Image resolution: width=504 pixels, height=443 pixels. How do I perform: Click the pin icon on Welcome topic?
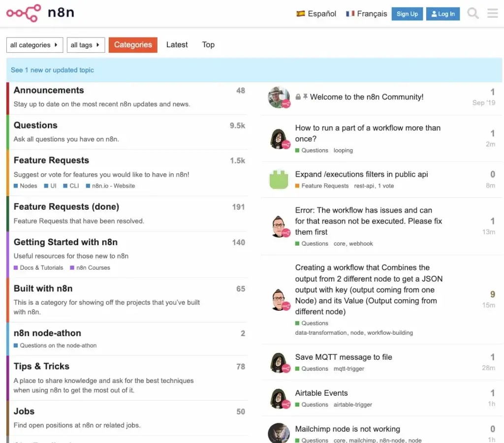pos(305,96)
